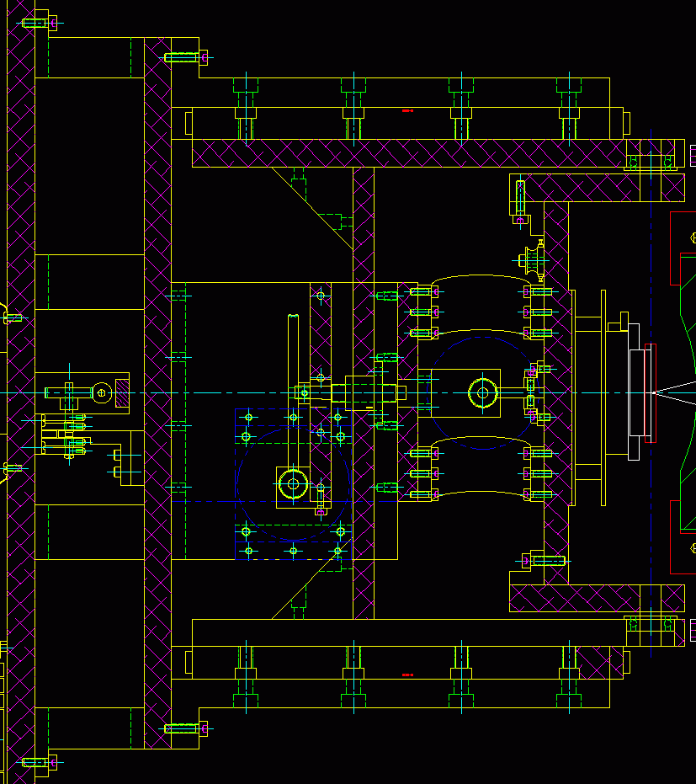Click the bolt at the bottom-left corner

38,763
